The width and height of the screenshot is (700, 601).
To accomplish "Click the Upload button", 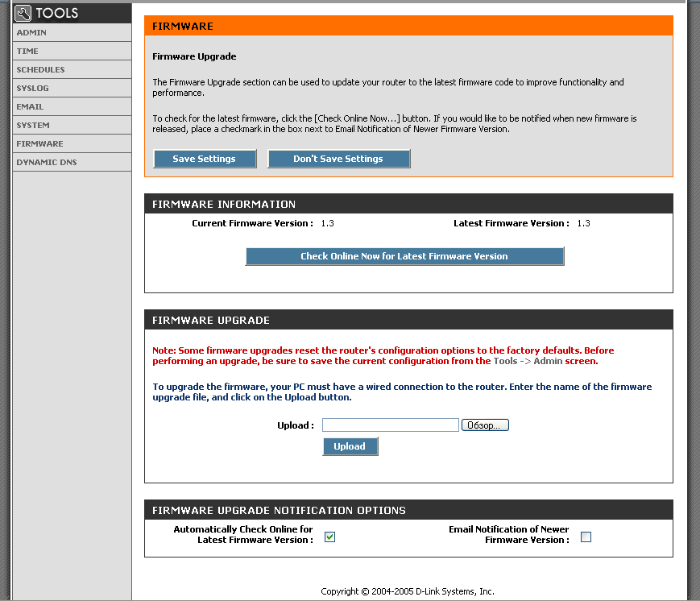I will pos(350,446).
